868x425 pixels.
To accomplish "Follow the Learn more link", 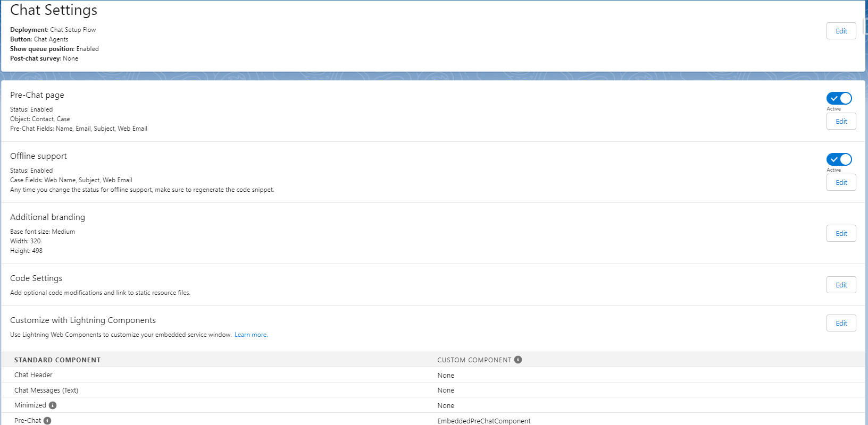I will (251, 335).
